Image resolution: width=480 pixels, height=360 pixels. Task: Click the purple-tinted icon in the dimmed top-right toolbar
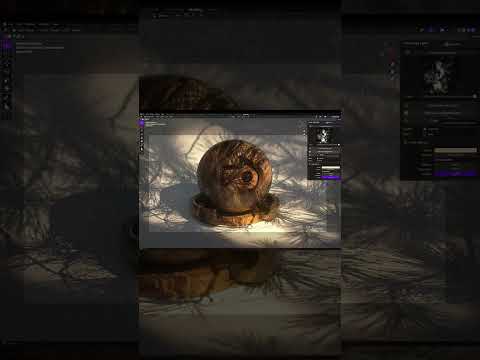coord(431,30)
